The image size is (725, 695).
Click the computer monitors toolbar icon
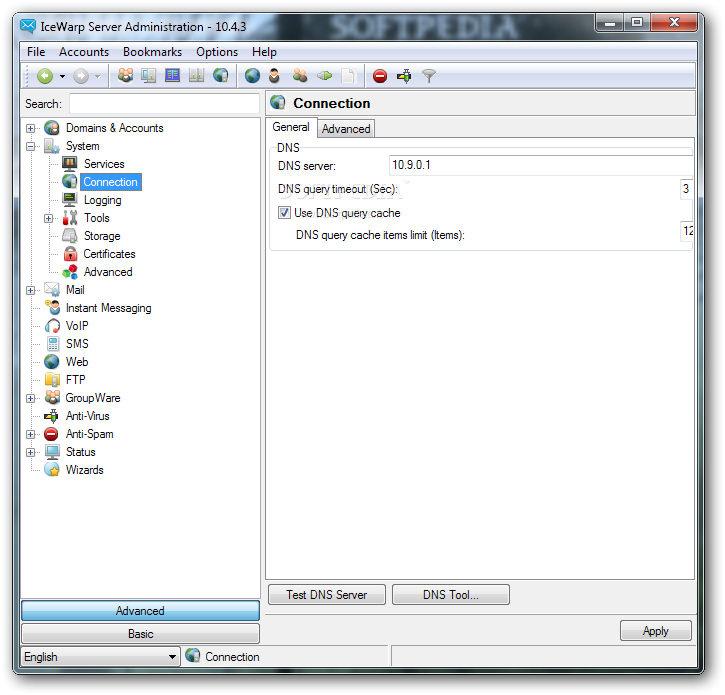click(149, 75)
